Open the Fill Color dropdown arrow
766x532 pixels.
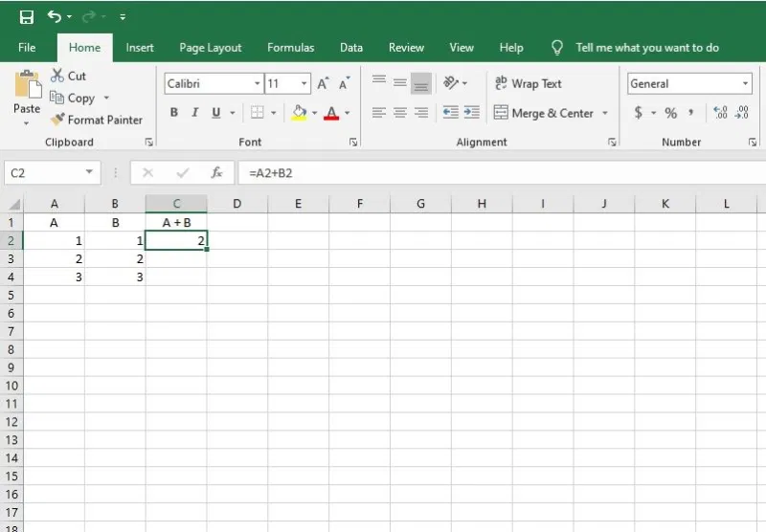[315, 113]
